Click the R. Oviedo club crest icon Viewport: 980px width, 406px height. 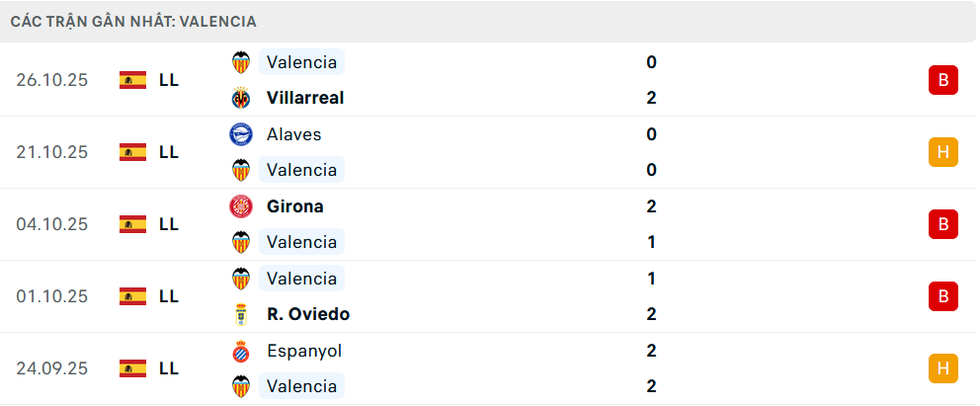pyautogui.click(x=241, y=314)
